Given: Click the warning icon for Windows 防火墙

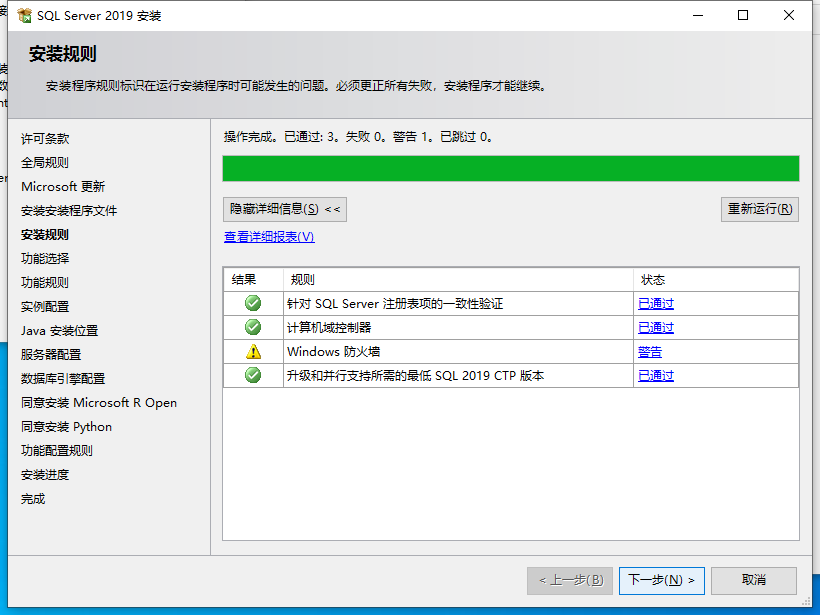Looking at the screenshot, I should (253, 351).
